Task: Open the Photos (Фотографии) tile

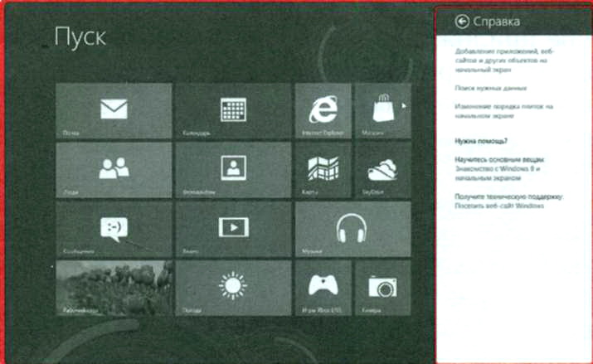Action: (233, 170)
